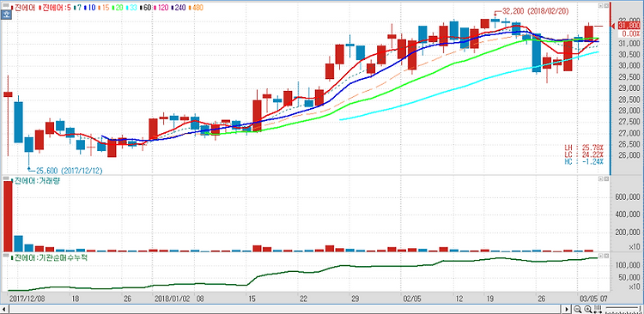Click the zoom in magnifier icon
The height and width of the screenshot is (314, 644).
point(587,309)
